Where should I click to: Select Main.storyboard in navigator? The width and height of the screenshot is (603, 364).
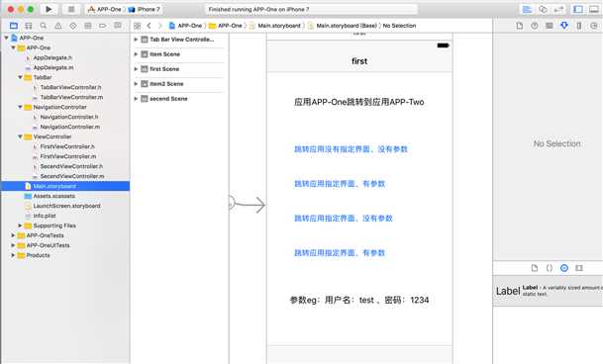[65, 186]
